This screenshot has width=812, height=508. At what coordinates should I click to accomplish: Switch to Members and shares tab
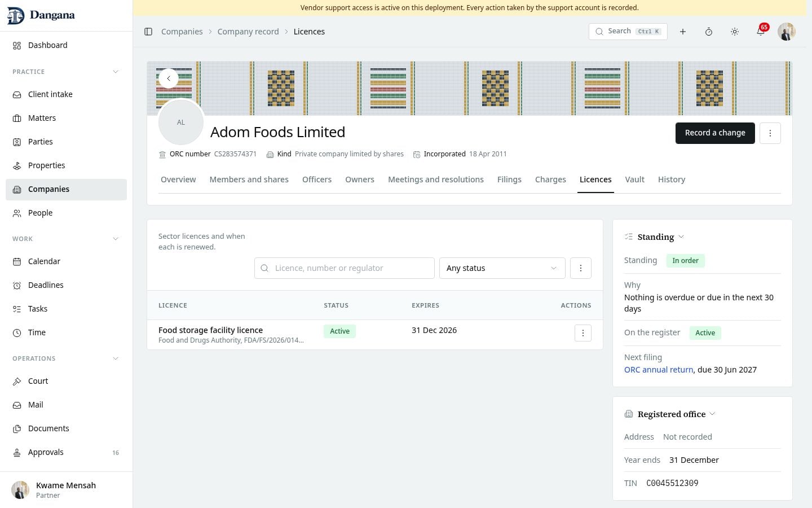pyautogui.click(x=249, y=179)
